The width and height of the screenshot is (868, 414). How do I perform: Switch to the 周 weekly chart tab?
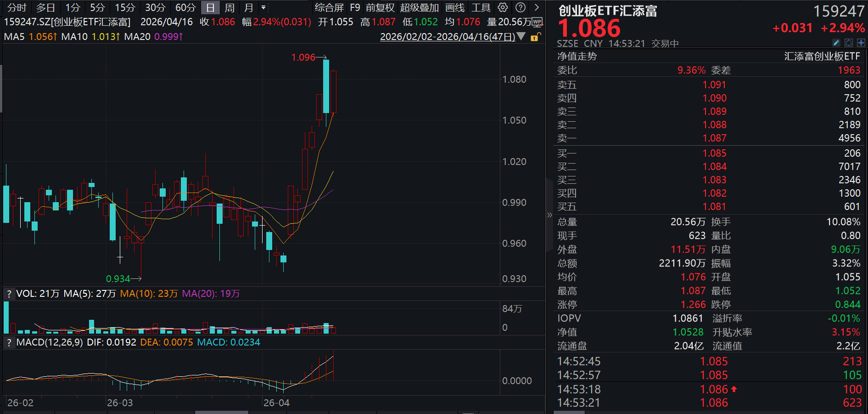tap(230, 8)
